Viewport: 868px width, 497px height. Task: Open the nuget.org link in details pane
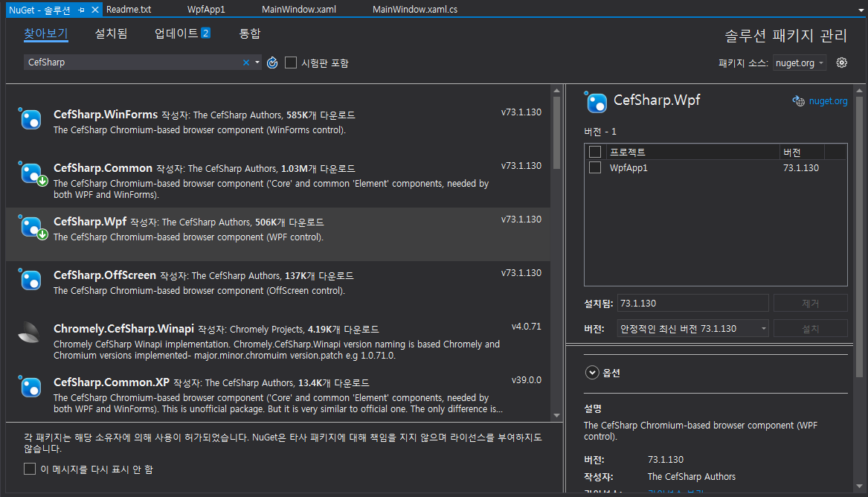point(828,100)
